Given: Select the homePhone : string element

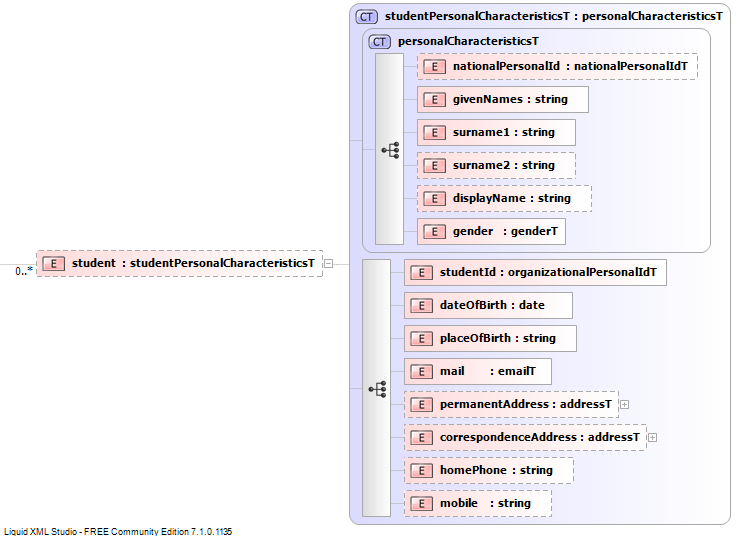Looking at the screenshot, I should 489,471.
